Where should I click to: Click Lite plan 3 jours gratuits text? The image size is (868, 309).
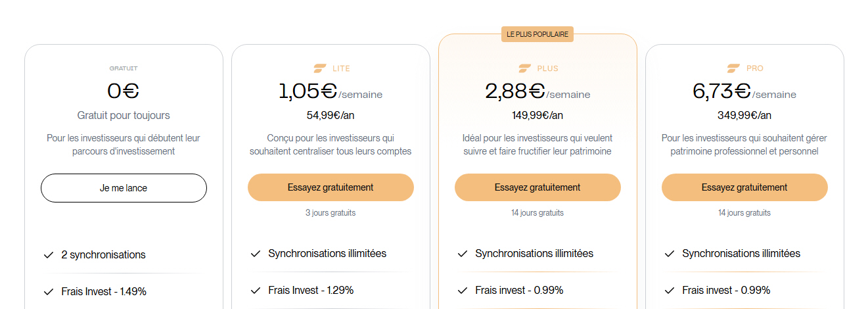click(331, 213)
